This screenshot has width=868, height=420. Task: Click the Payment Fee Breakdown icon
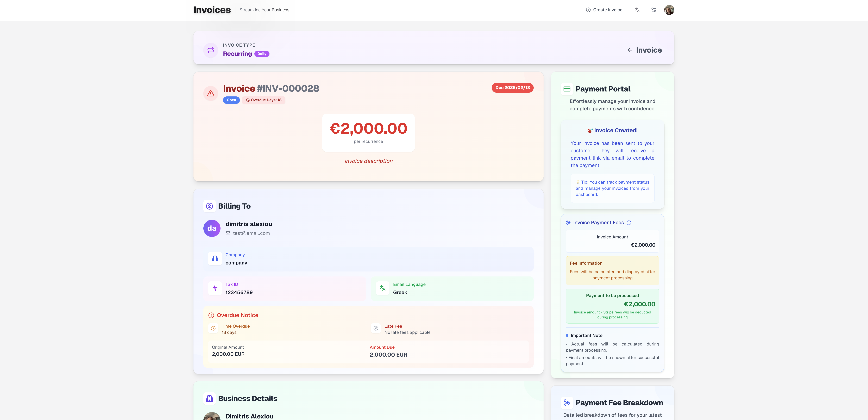pos(567,403)
